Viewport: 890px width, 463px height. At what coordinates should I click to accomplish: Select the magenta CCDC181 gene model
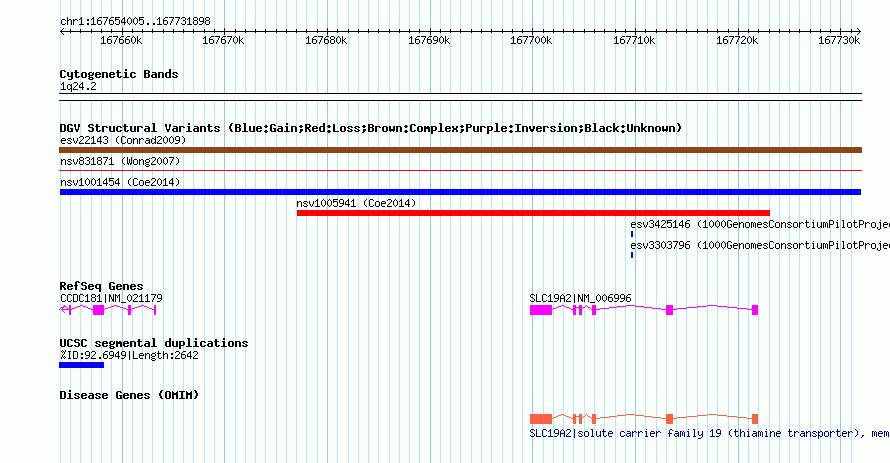click(x=108, y=310)
